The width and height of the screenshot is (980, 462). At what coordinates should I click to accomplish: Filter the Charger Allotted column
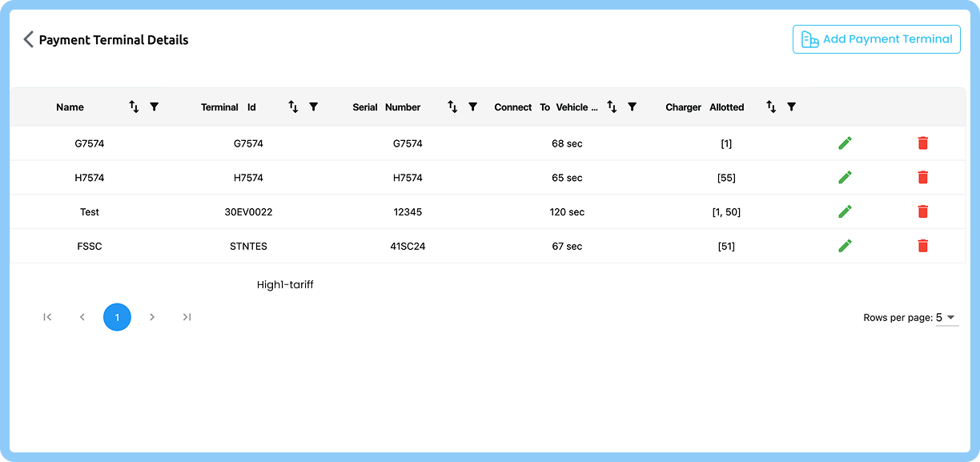791,106
